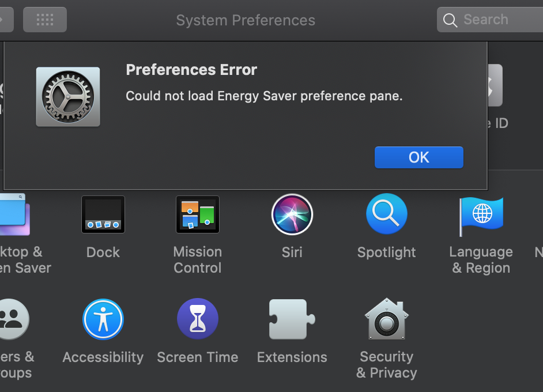543x392 pixels.
Task: Click the forward navigation arrow button
Action: coord(6,20)
